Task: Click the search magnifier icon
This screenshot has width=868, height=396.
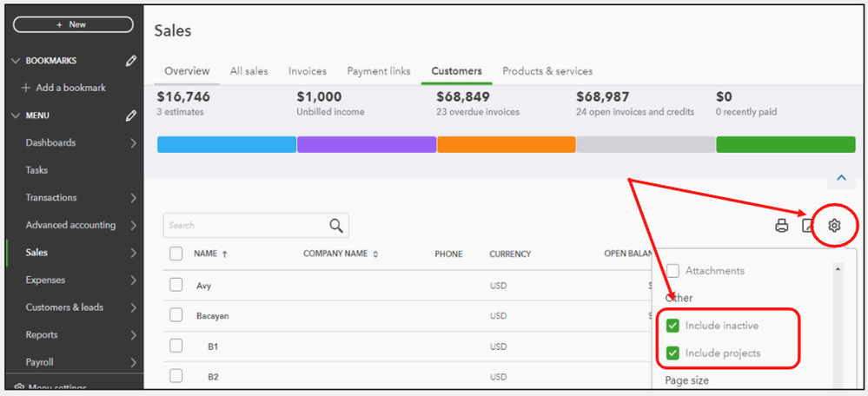Action: (336, 226)
